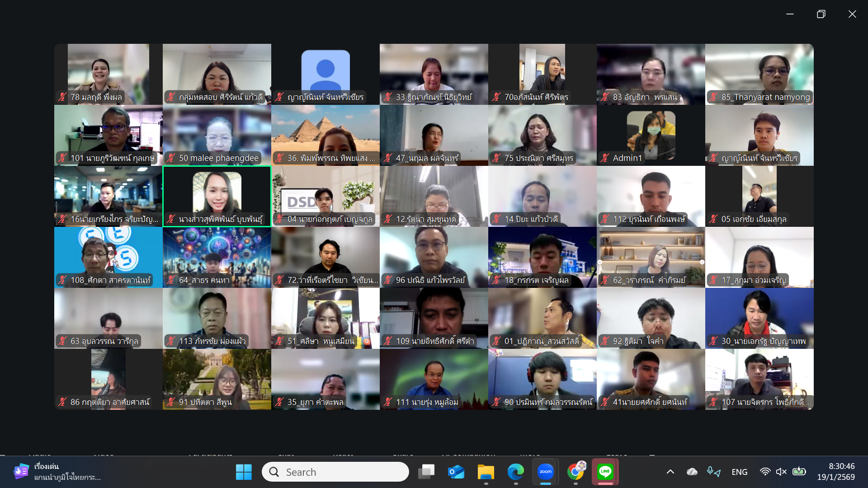868x488 pixels.
Task: Select the 50 malee phaengdee participant tile
Action: coord(217,136)
